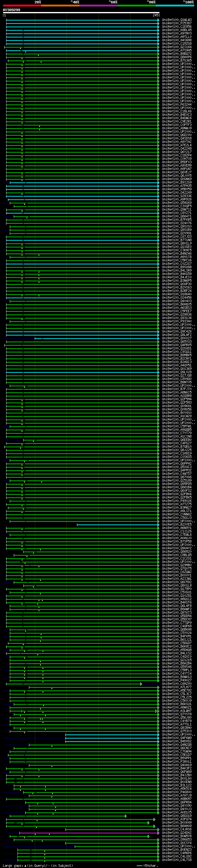This screenshot has height=868, width=197.
Task: Select hit label UniRef100_P63244
Action: 177,104
